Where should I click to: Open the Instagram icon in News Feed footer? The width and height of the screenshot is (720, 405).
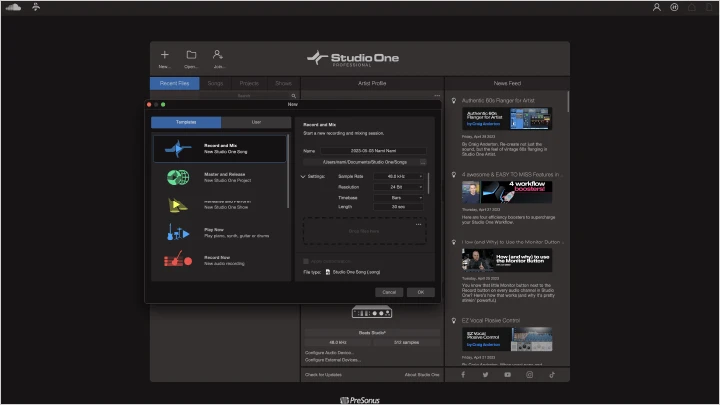pos(529,375)
